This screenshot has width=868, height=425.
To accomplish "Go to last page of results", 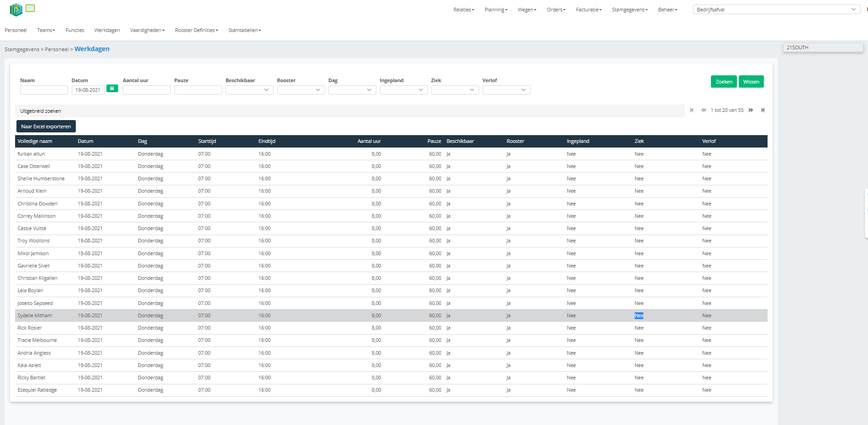I will 763,110.
